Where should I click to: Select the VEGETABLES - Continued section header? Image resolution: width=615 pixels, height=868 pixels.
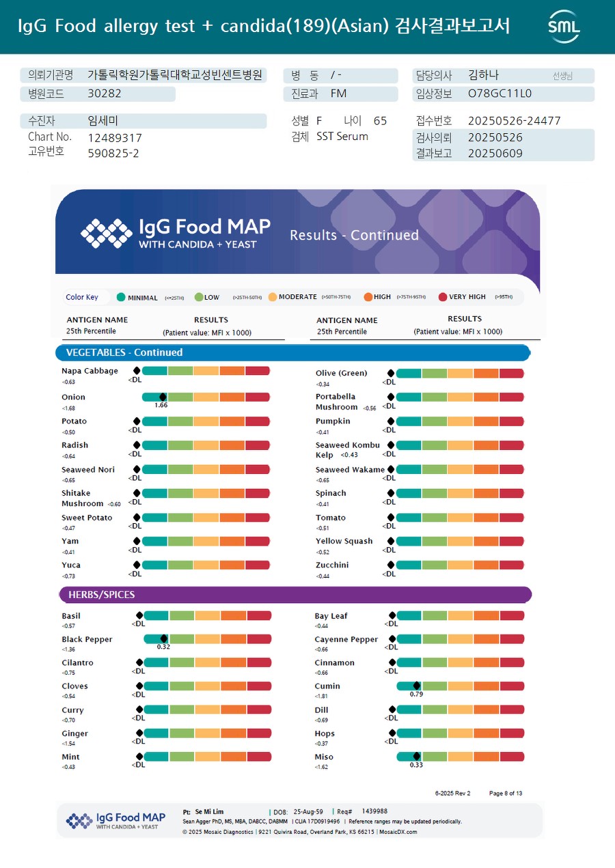[124, 352]
